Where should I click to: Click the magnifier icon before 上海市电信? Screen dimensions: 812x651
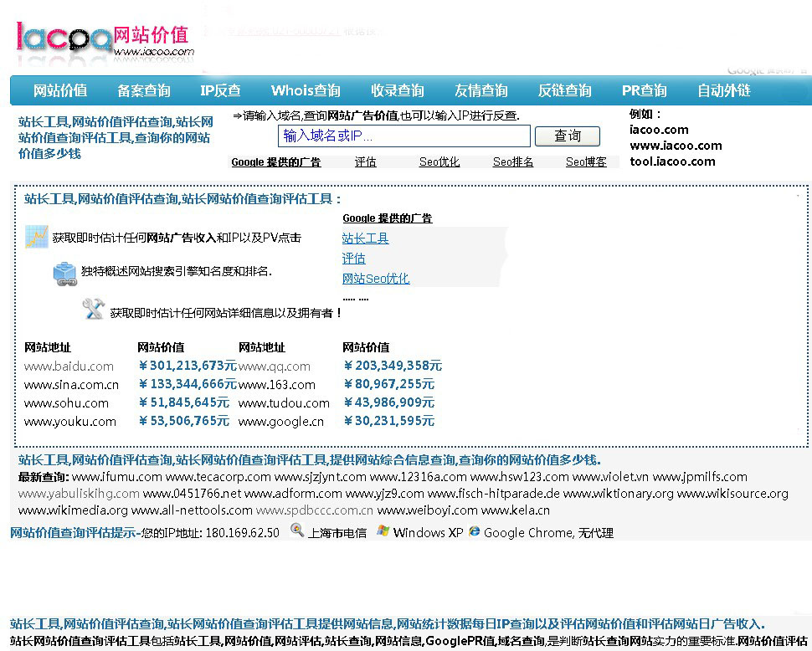click(296, 532)
